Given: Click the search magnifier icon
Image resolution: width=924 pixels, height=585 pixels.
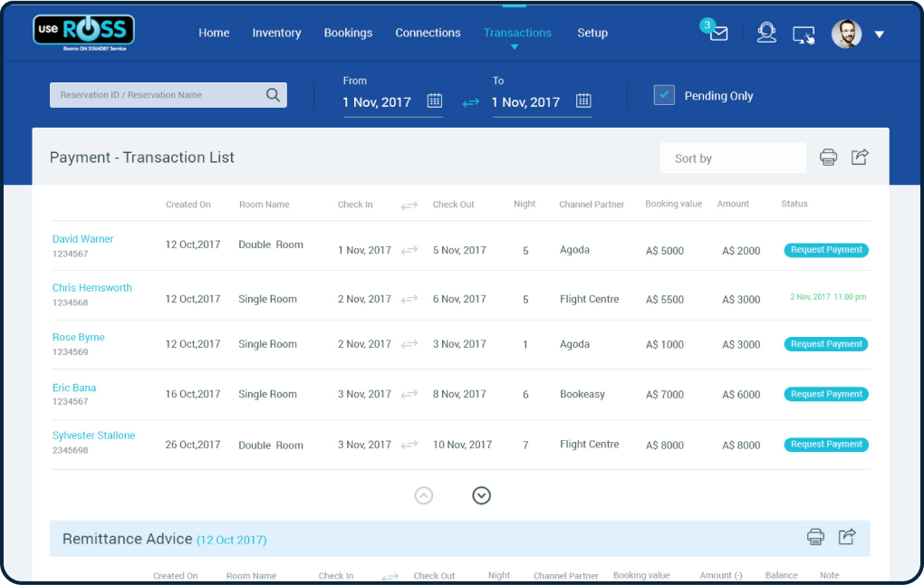Looking at the screenshot, I should tap(273, 95).
